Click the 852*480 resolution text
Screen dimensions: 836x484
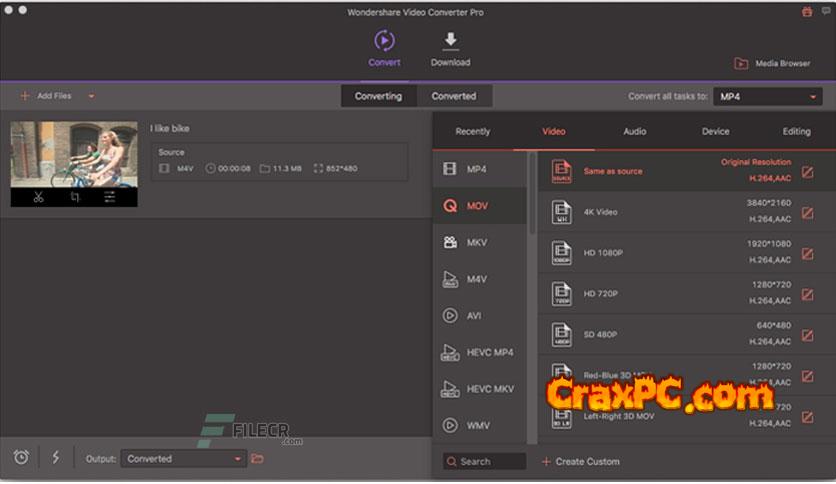pyautogui.click(x=342, y=168)
